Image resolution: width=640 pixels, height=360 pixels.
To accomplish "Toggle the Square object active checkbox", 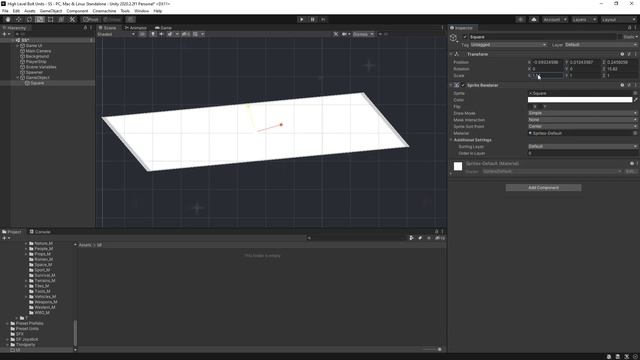I will pyautogui.click(x=465, y=37).
